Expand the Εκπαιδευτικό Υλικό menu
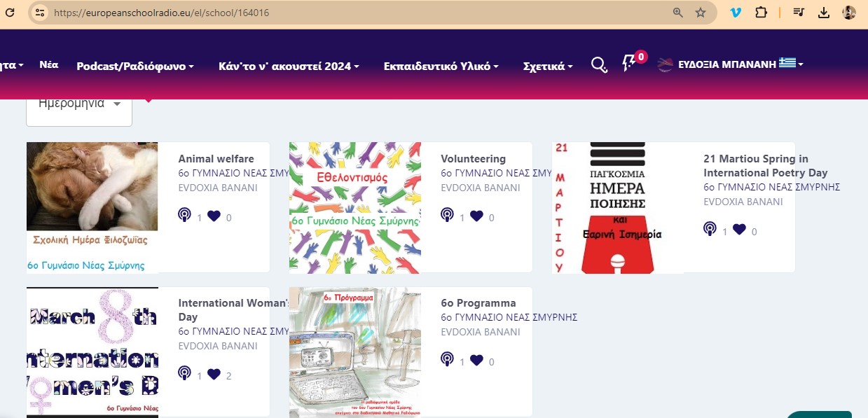The width and height of the screenshot is (868, 418). coord(441,66)
